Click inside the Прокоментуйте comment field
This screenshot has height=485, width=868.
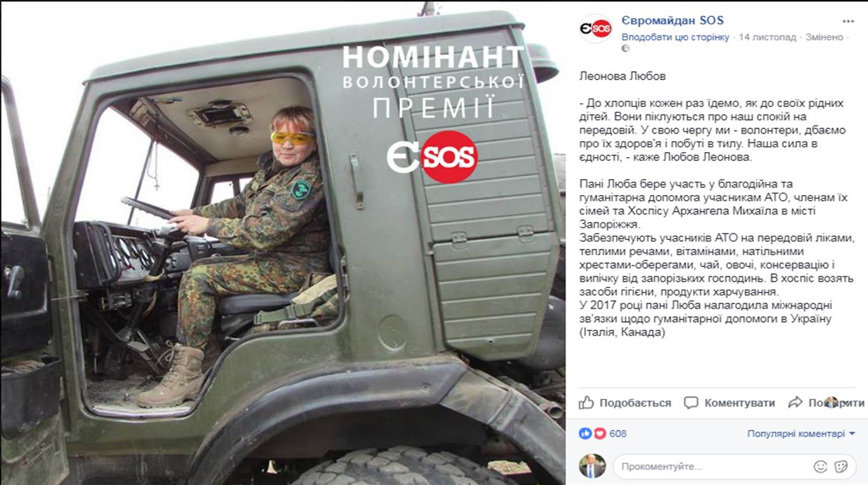pyautogui.click(x=713, y=467)
